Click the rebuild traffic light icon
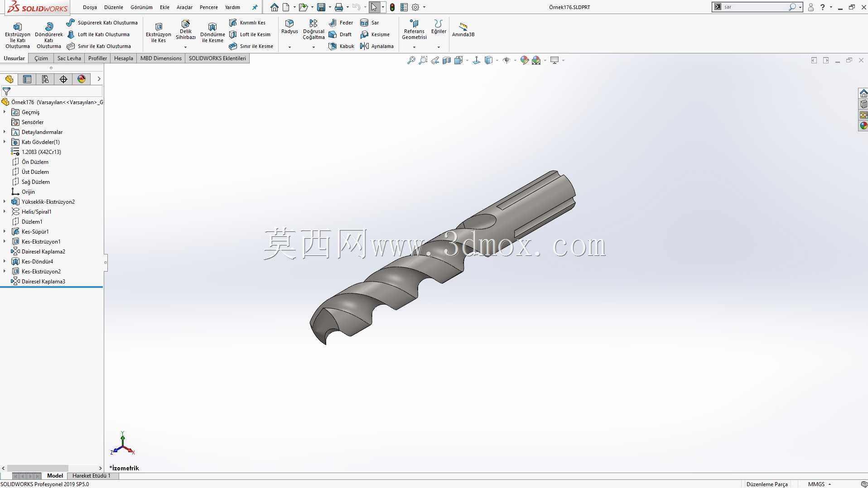This screenshot has width=868, height=488. (x=392, y=7)
